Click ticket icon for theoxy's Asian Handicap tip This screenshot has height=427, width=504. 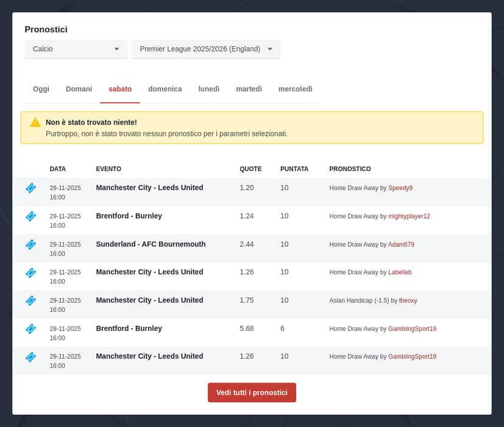point(30,300)
